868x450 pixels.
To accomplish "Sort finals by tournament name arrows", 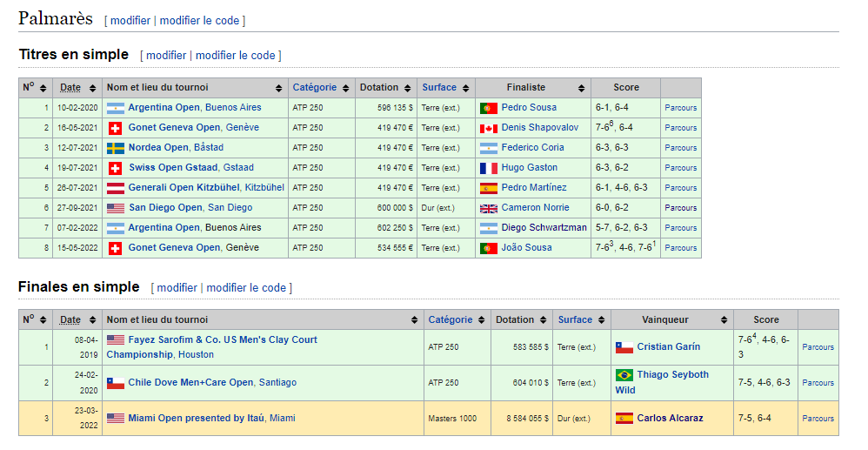I will coord(414,320).
